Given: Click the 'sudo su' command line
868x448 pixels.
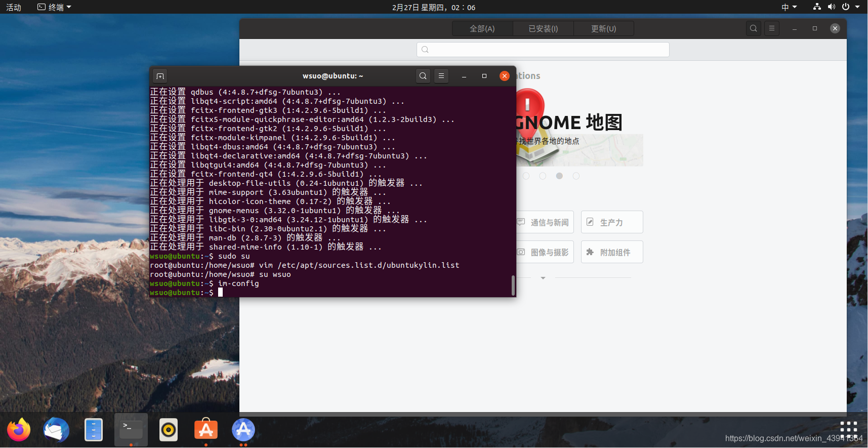Looking at the screenshot, I should (x=200, y=256).
